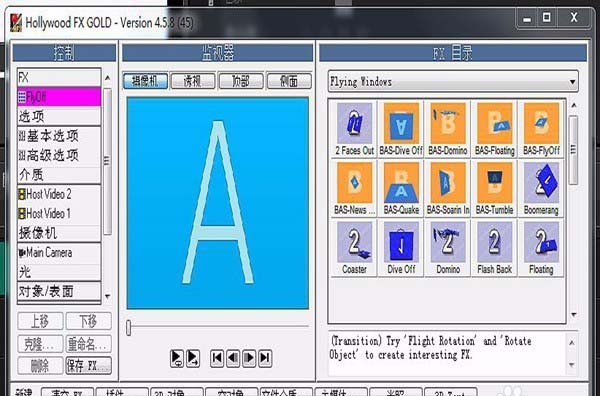Open the Flying Windows category dropdown

[453, 81]
